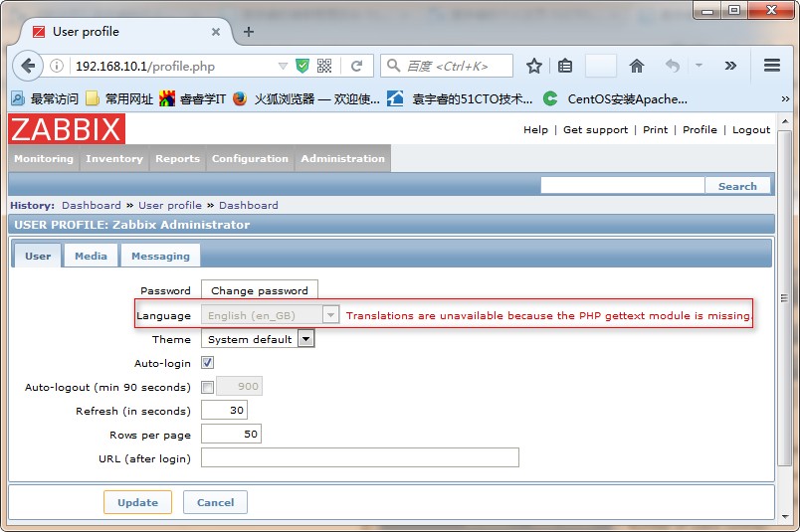Screen dimensions: 800x532
Task: Reload the page with the refresh icon
Action: [356, 66]
